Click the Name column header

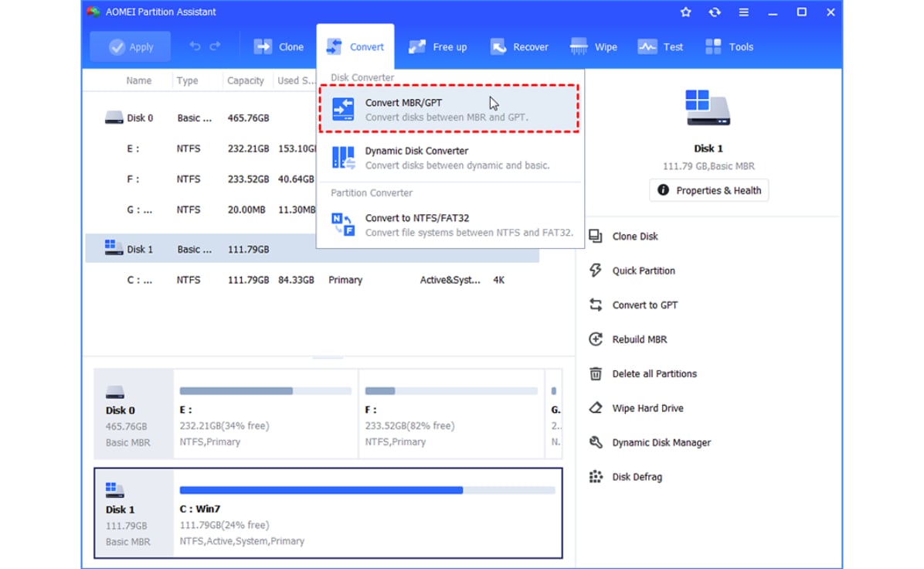pyautogui.click(x=138, y=80)
